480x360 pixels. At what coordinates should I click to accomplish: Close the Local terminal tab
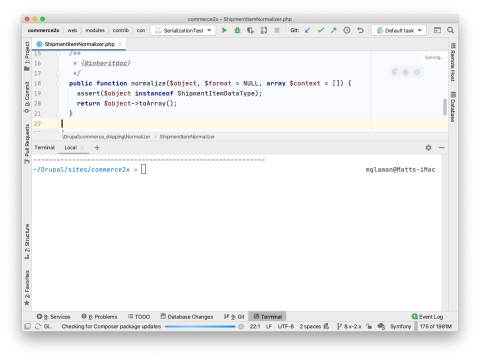tap(82, 147)
